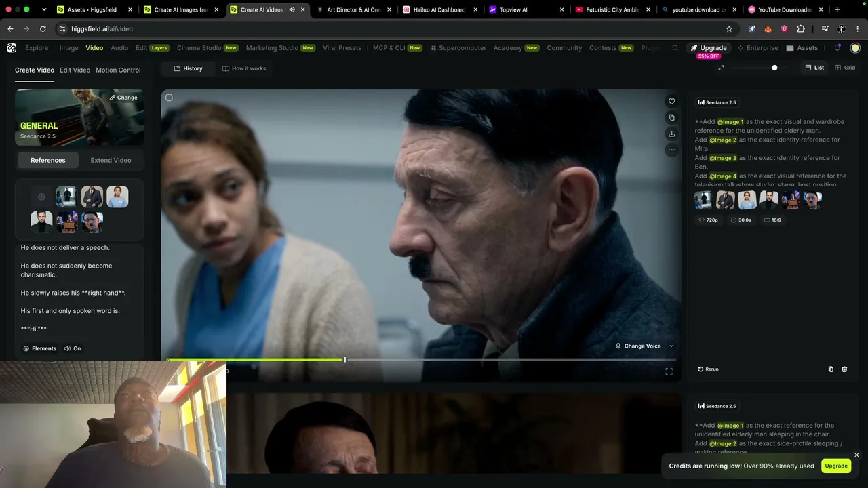This screenshot has height=488, width=868.
Task: Switch to the Topview AI browser tab
Action: click(x=526, y=9)
